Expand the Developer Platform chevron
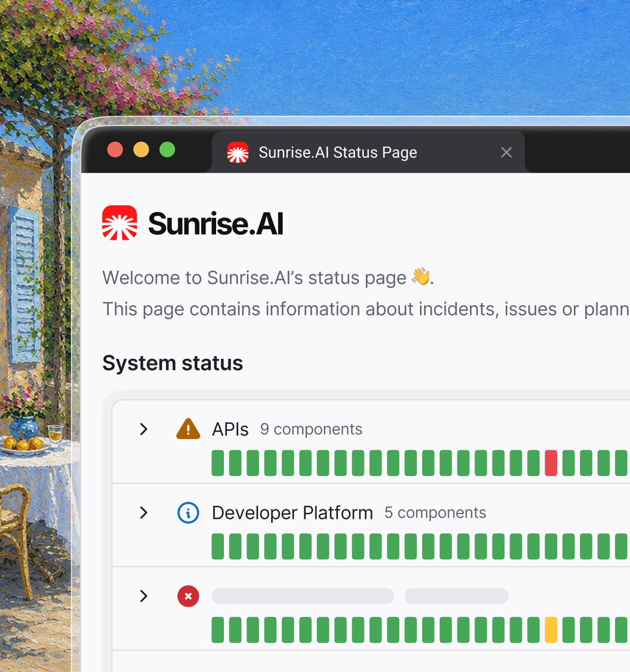 [x=144, y=512]
